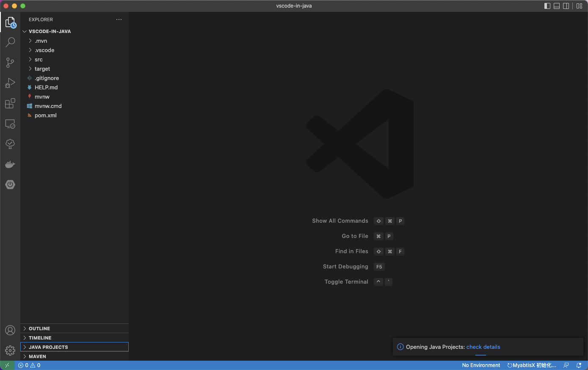Open notifications bell in status bar
Screen dimensions: 588x370
pos(579,365)
